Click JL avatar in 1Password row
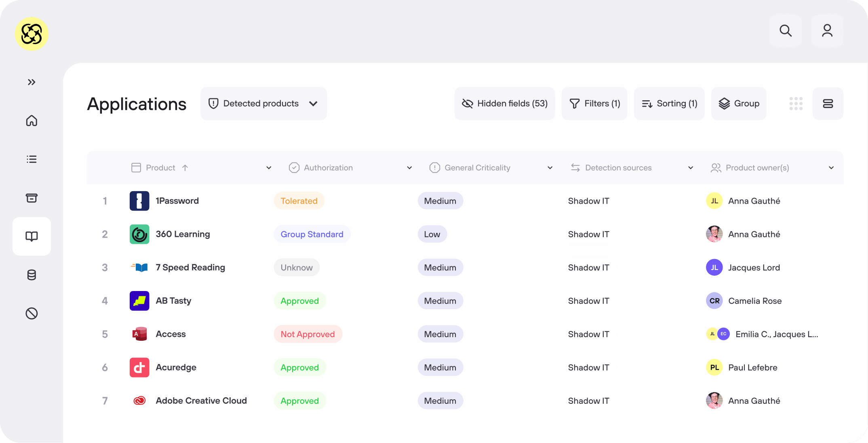Image resolution: width=868 pixels, height=443 pixels. 714,201
